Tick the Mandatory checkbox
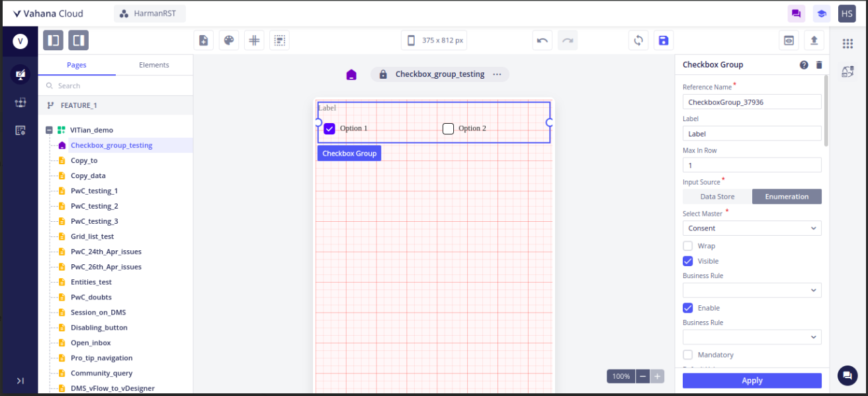The height and width of the screenshot is (396, 868). [x=687, y=355]
